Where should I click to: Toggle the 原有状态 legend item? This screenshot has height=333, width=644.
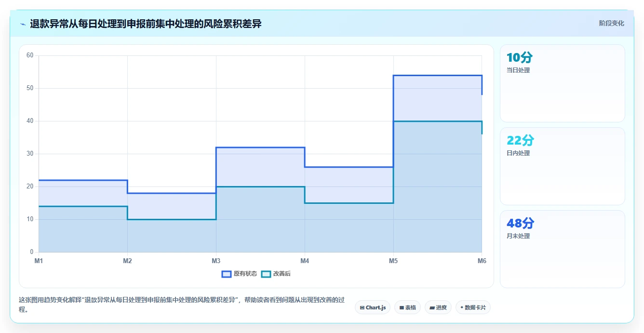click(239, 274)
